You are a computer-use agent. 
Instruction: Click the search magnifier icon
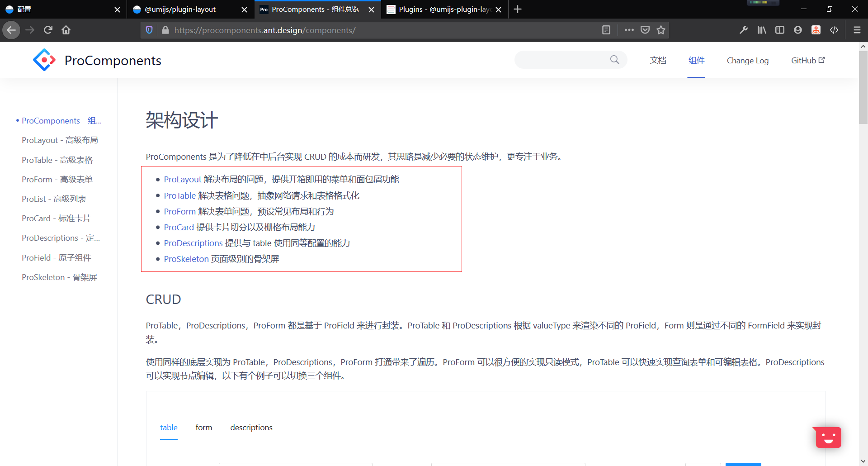click(614, 60)
